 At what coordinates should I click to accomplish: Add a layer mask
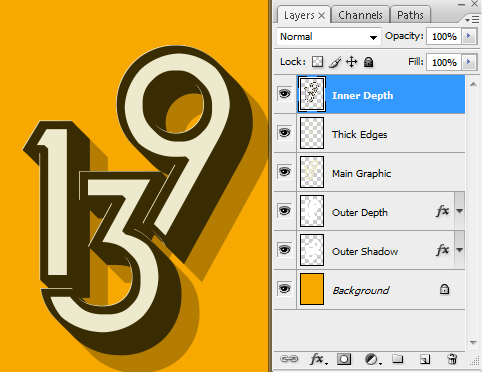[x=344, y=359]
